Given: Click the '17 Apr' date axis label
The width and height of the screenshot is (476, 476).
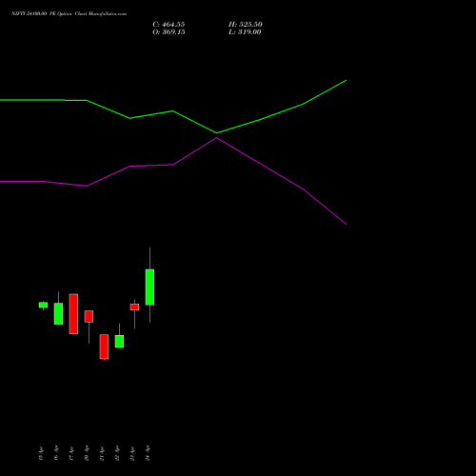Looking at the screenshot, I should click(x=71, y=453).
